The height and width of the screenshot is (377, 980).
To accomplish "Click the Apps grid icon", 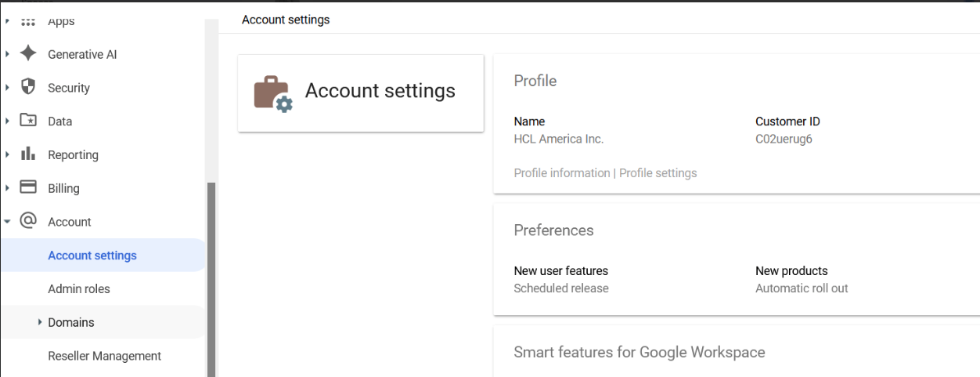I will 28,22.
